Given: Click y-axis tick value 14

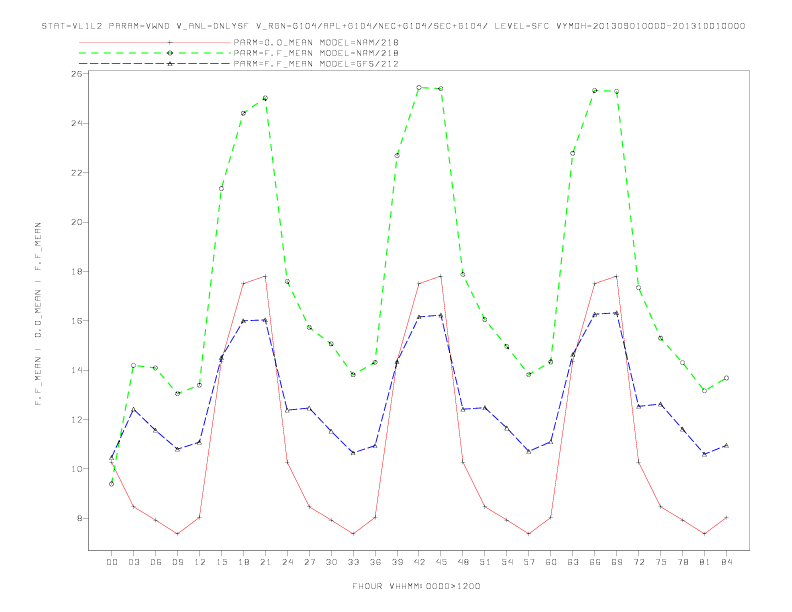Looking at the screenshot, I should click(77, 370).
